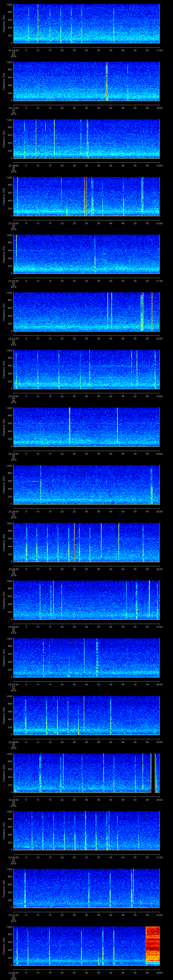173x980 pixels.
Task: Open the 22:18:00 spectrogram panel
Action: coord(87,139)
